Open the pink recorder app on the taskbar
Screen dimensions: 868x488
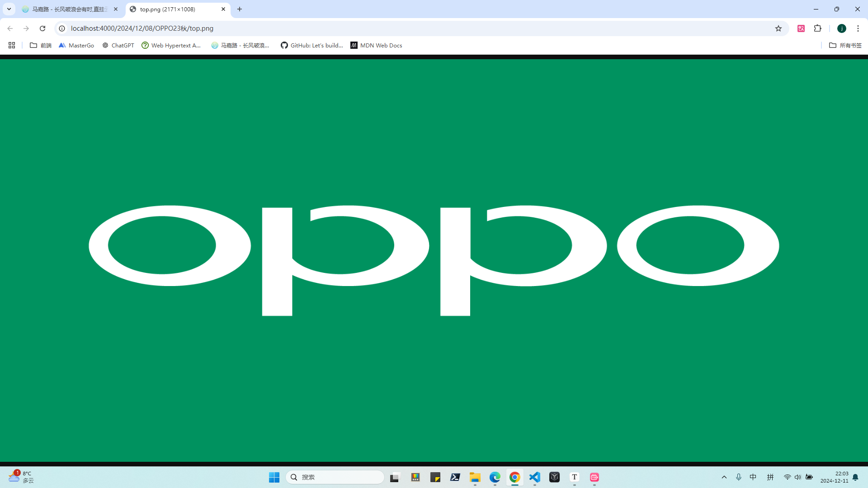tap(594, 477)
